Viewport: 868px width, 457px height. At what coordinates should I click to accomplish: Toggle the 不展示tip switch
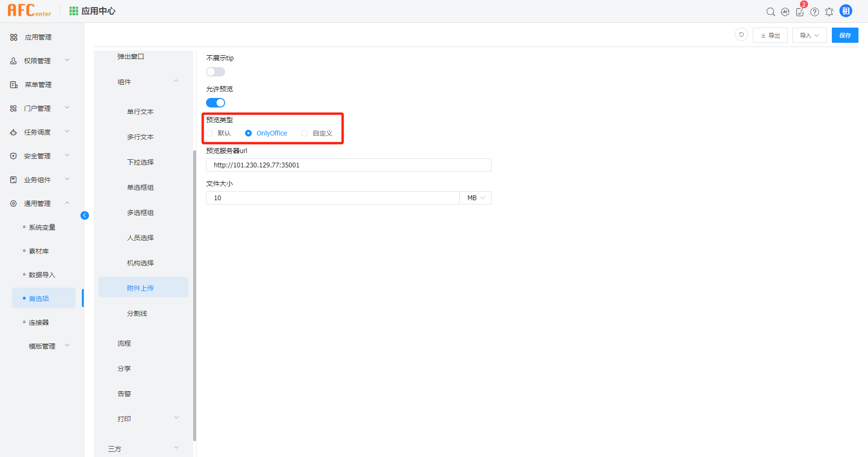pyautogui.click(x=216, y=72)
